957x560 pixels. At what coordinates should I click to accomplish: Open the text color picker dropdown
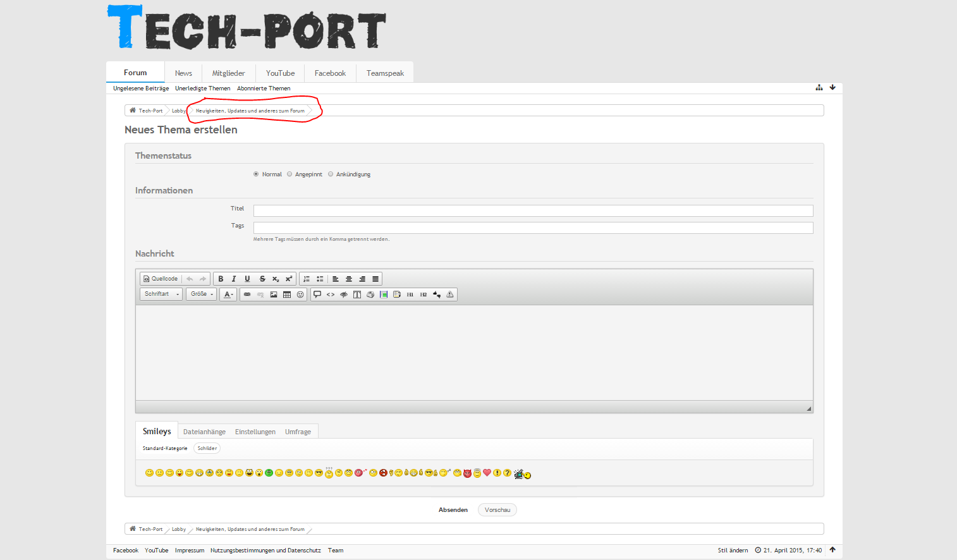228,295
